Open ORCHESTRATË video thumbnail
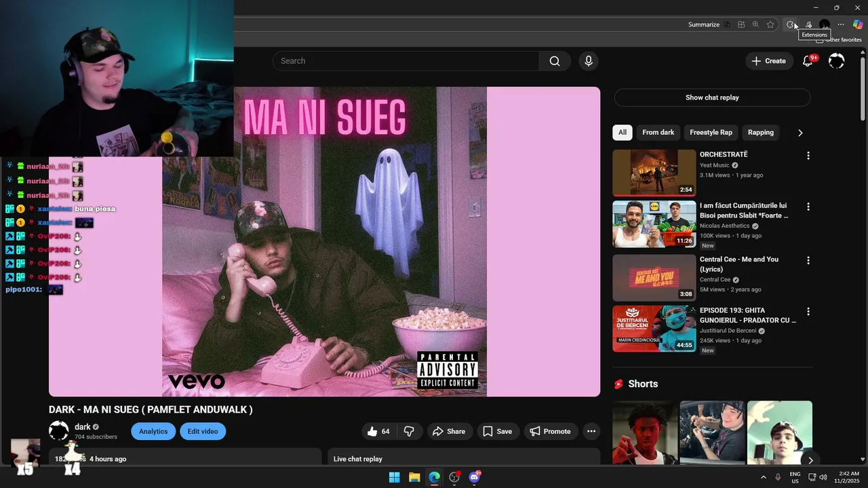868x488 pixels. click(654, 173)
